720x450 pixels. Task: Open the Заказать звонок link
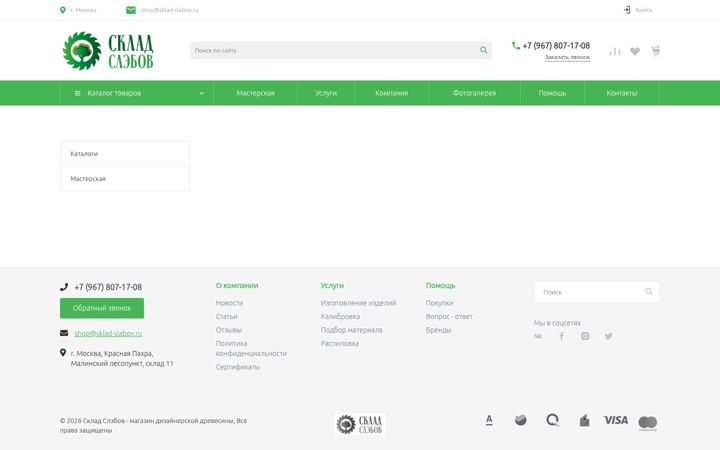(567, 57)
